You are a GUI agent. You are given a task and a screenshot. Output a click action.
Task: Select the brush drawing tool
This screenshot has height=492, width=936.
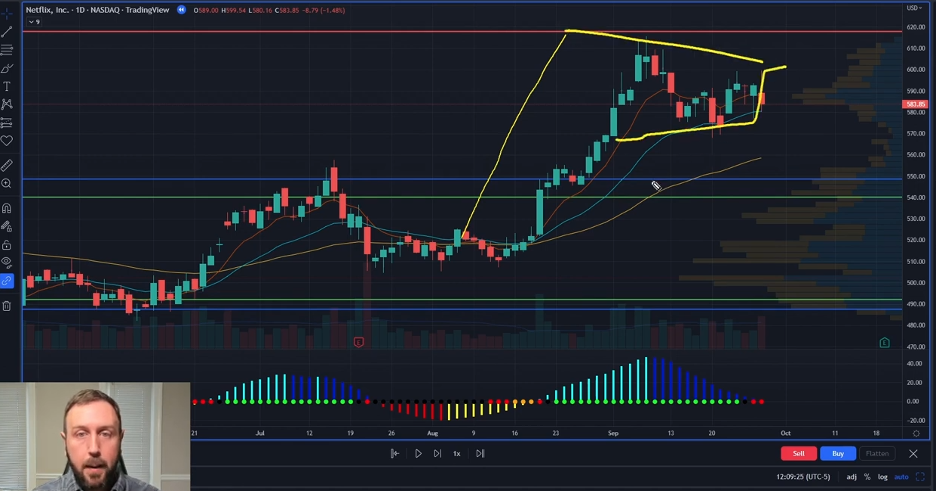7,68
